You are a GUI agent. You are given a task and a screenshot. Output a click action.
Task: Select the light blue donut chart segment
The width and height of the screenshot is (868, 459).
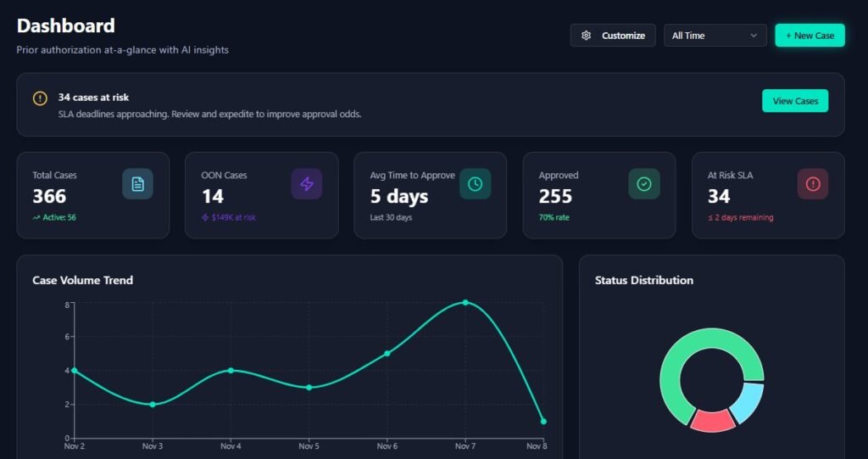pyautogui.click(x=749, y=402)
